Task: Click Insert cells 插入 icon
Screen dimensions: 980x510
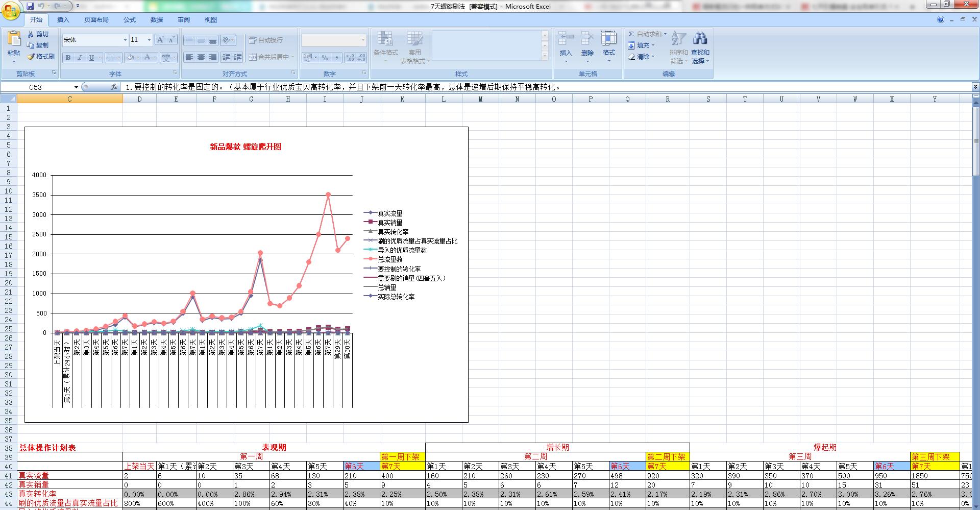Action: tap(566, 38)
